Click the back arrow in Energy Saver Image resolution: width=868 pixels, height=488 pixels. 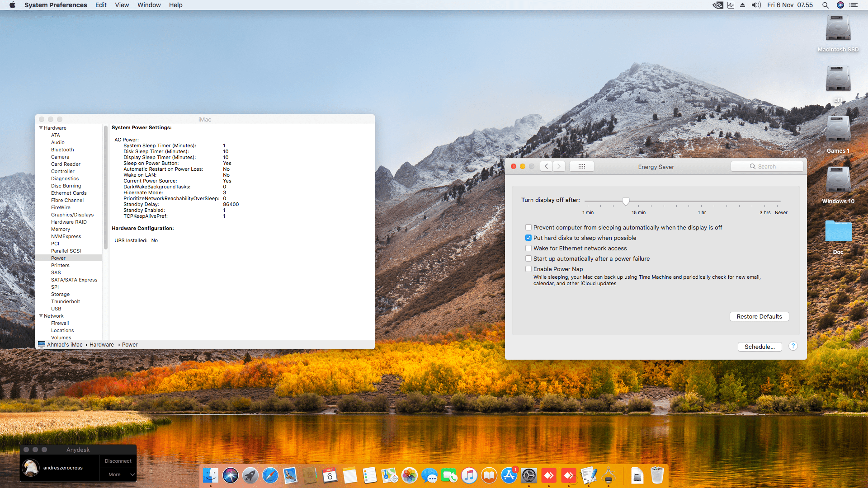(546, 166)
